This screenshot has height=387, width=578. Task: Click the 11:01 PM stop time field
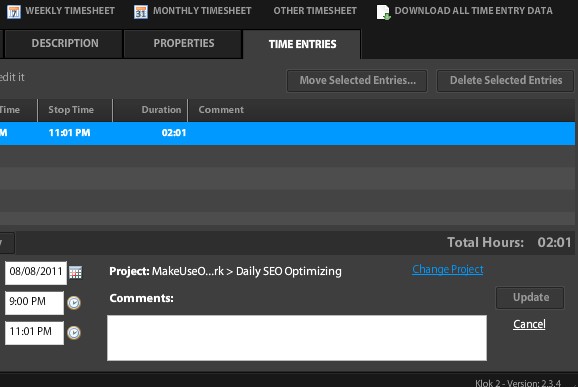34,332
